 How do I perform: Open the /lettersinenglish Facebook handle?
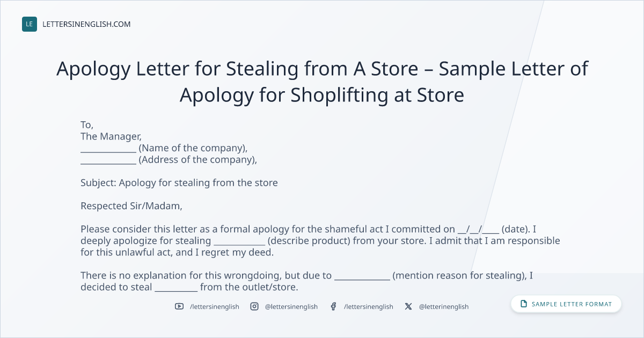[x=369, y=306]
